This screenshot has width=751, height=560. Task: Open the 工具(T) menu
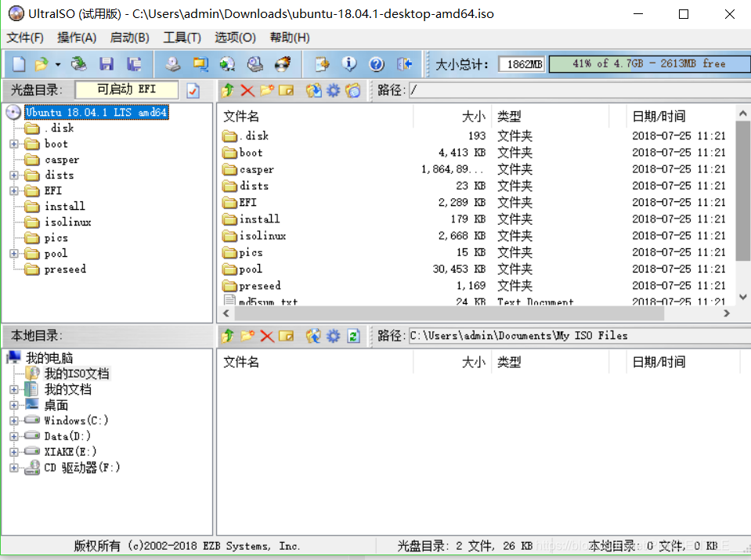[182, 38]
